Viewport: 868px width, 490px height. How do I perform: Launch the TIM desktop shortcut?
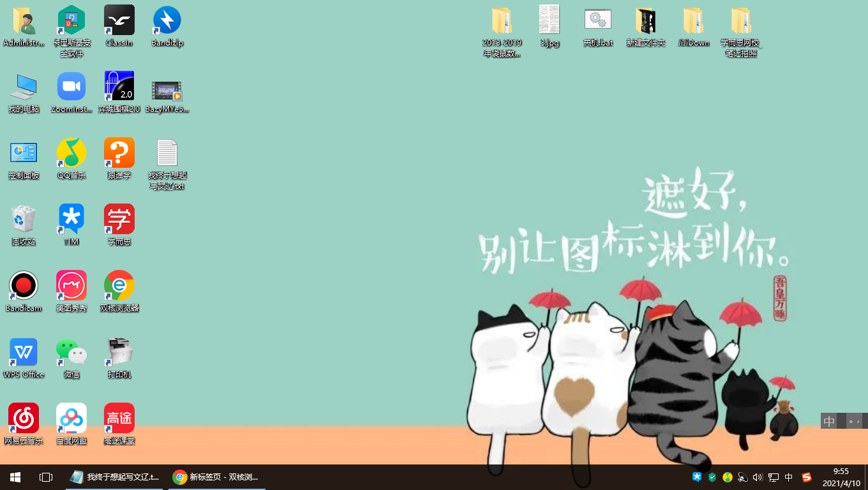pyautogui.click(x=71, y=226)
